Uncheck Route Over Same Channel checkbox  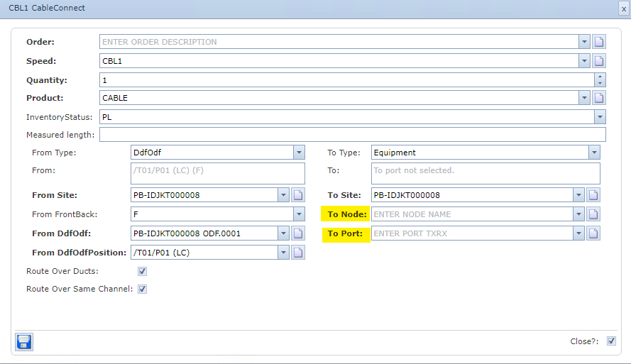(x=142, y=289)
